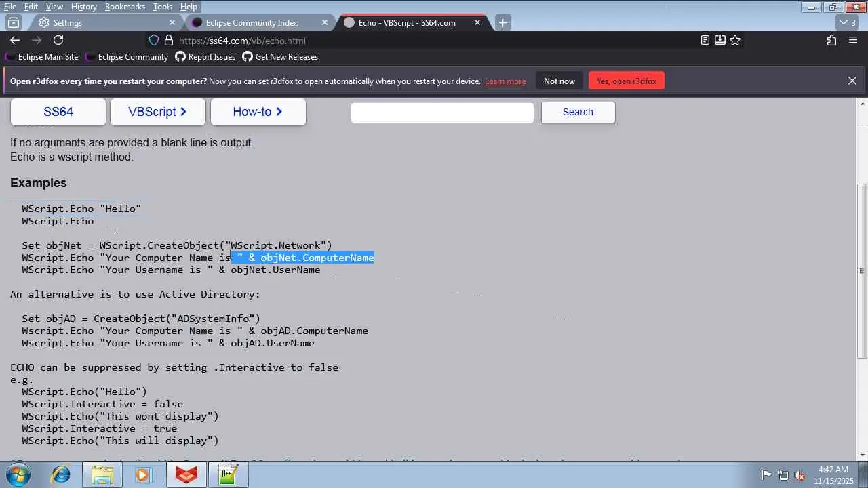The height and width of the screenshot is (488, 868).
Task: Click the scrollbar up arrow
Action: (863, 103)
